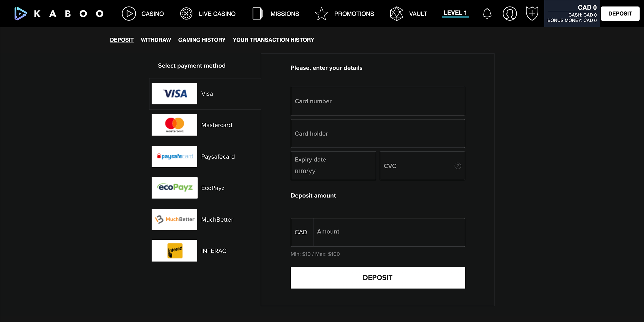Click the Deposit amount heading

click(x=313, y=195)
